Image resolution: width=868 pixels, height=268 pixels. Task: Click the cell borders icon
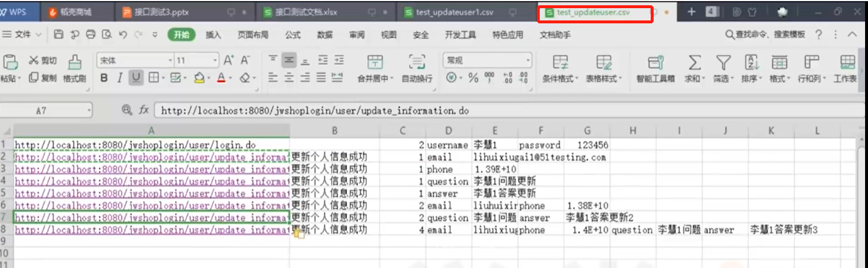click(x=153, y=78)
